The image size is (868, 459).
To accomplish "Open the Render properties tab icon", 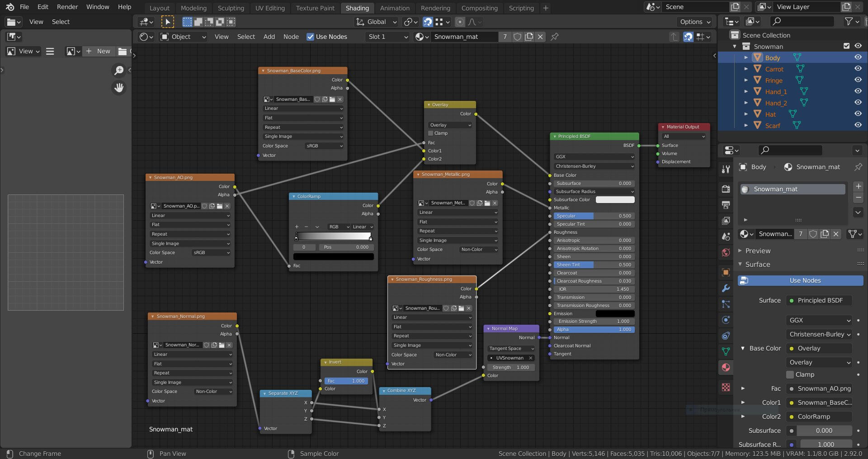I will pos(726,189).
